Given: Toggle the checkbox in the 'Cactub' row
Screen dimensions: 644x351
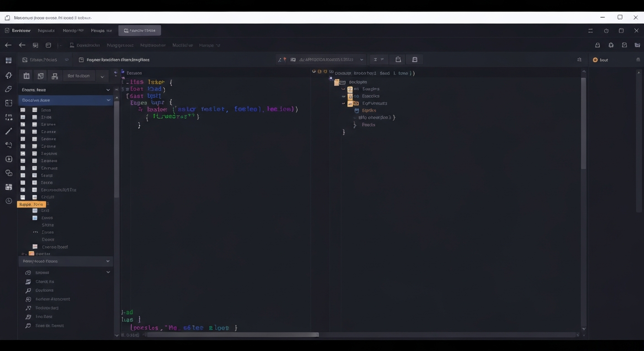Looking at the screenshot, I should 23,197.
